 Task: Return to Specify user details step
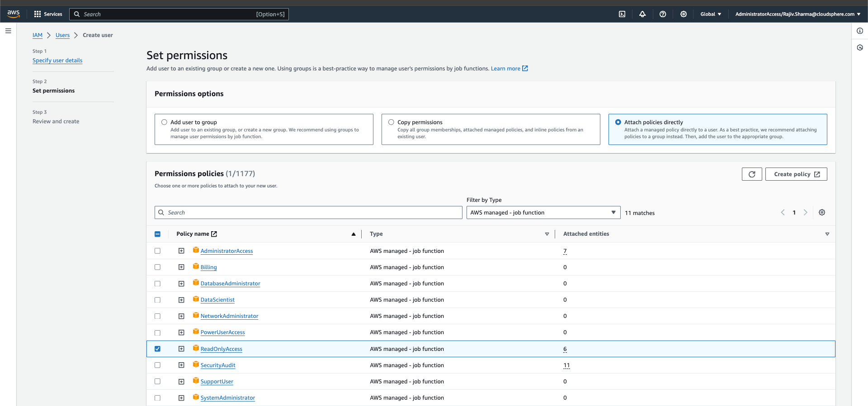pos(57,61)
